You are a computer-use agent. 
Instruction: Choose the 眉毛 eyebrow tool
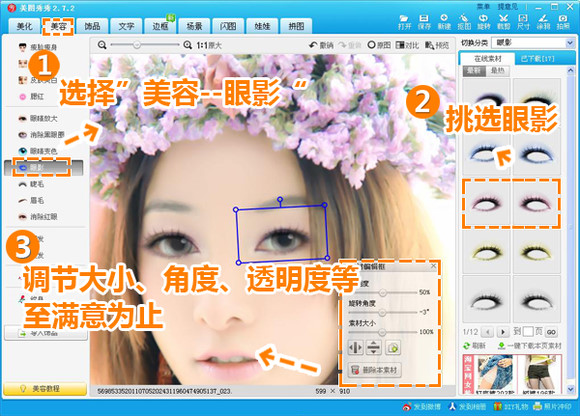click(31, 200)
